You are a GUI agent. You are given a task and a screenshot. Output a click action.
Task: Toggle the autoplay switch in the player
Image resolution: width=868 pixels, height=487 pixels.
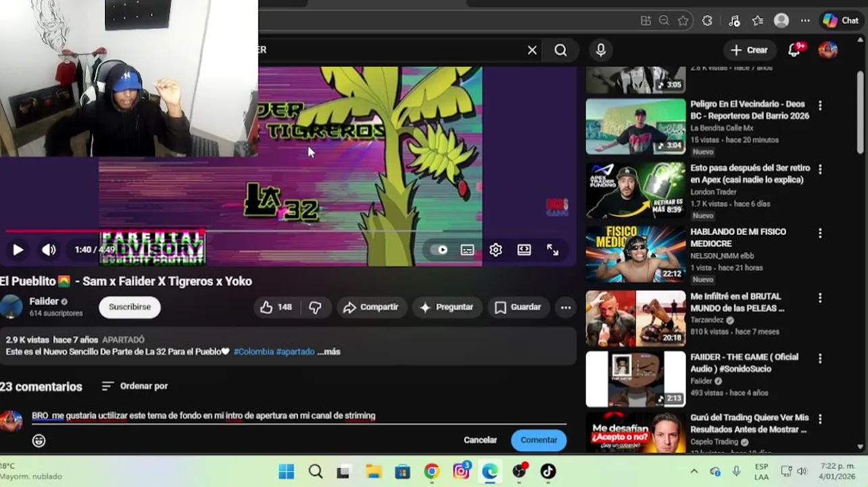439,250
